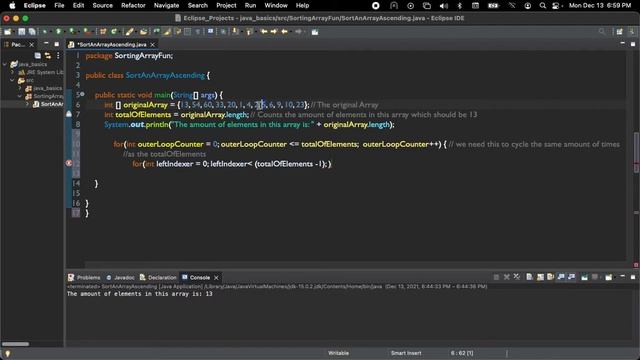Switch to the Problems tab
640x360 pixels.
click(84, 277)
